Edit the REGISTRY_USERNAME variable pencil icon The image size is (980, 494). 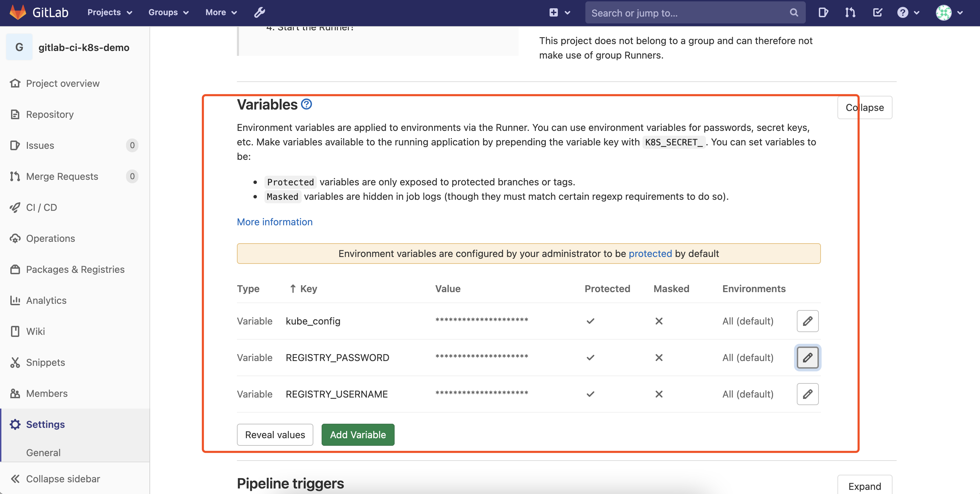[x=807, y=394]
